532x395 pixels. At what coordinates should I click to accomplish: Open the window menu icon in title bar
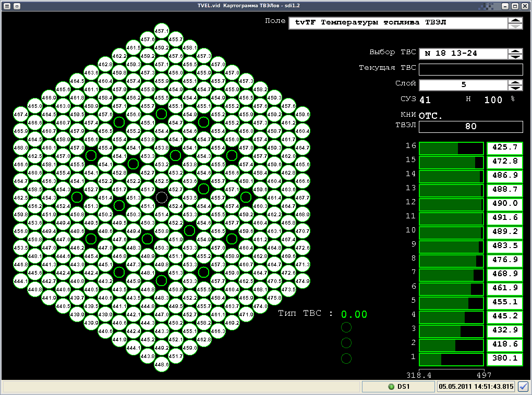(6, 6)
